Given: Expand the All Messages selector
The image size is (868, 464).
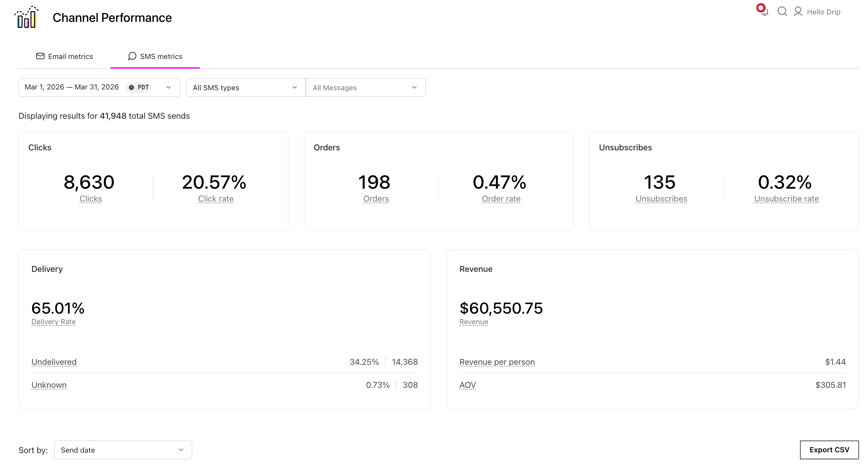Looking at the screenshot, I should pos(365,87).
